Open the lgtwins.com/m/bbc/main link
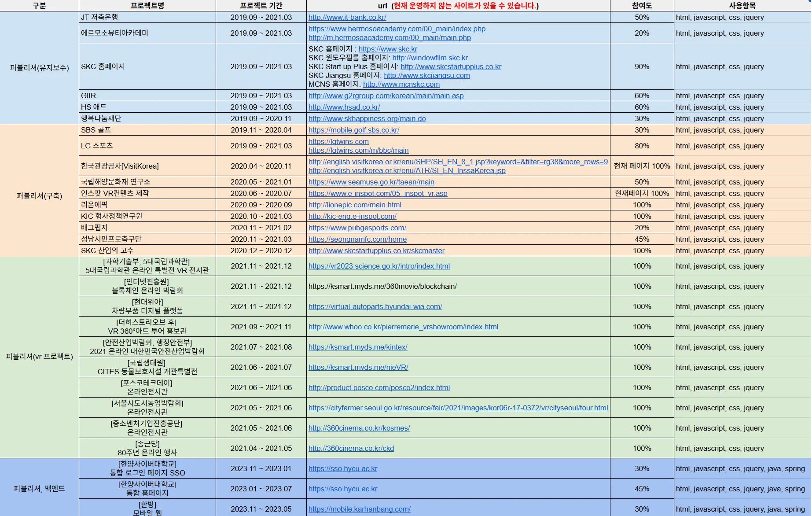Viewport: 812px width, 516px height. pyautogui.click(x=359, y=151)
